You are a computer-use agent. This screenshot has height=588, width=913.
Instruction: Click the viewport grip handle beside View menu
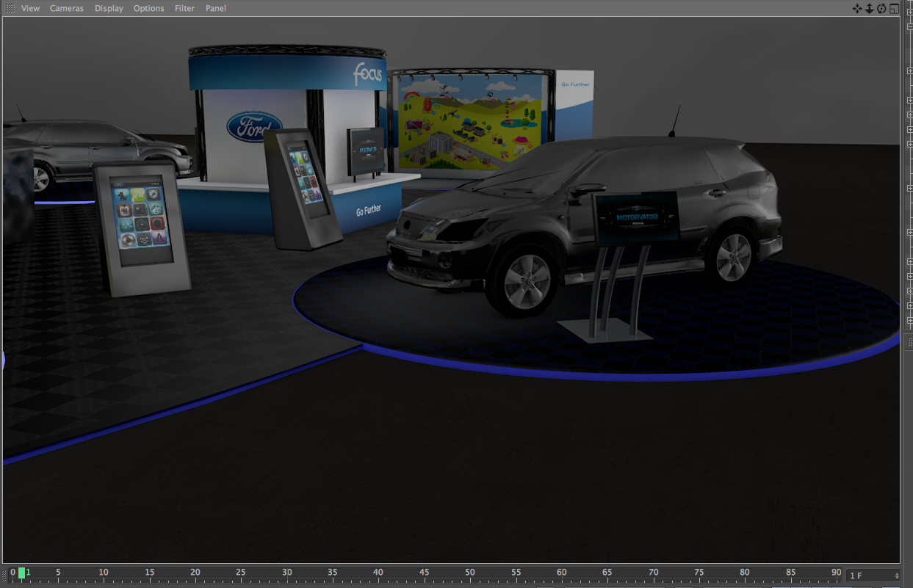pyautogui.click(x=10, y=8)
